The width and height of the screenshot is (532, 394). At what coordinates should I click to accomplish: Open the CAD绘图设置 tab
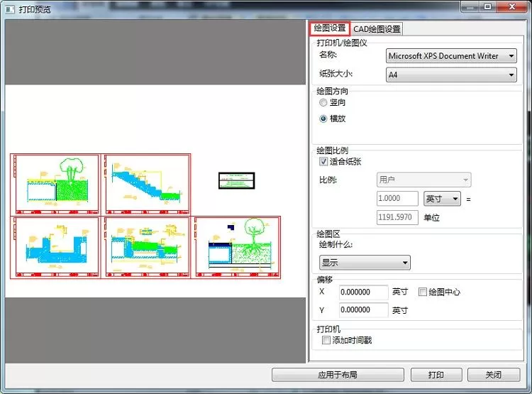pos(377,29)
